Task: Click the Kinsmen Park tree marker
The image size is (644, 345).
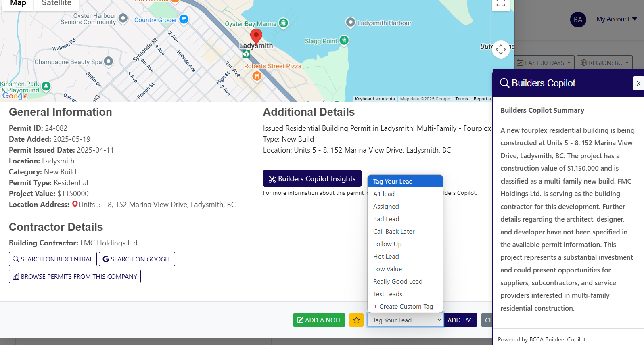Action: tap(46, 86)
